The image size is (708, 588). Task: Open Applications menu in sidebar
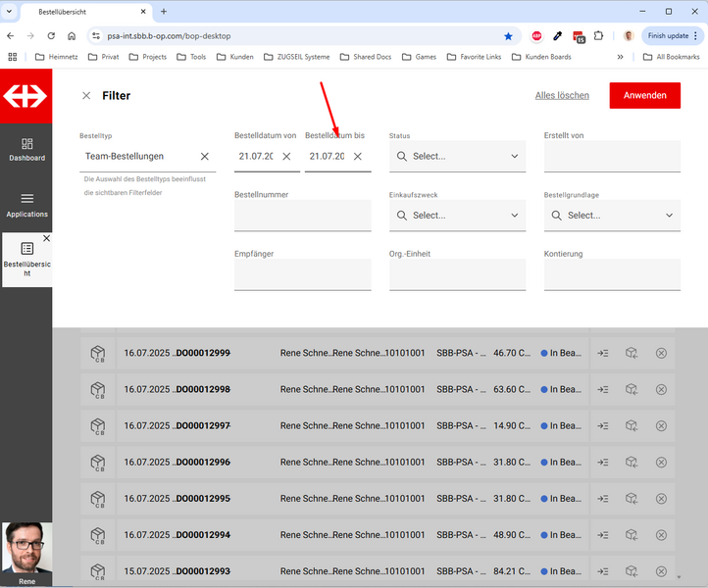point(26,205)
